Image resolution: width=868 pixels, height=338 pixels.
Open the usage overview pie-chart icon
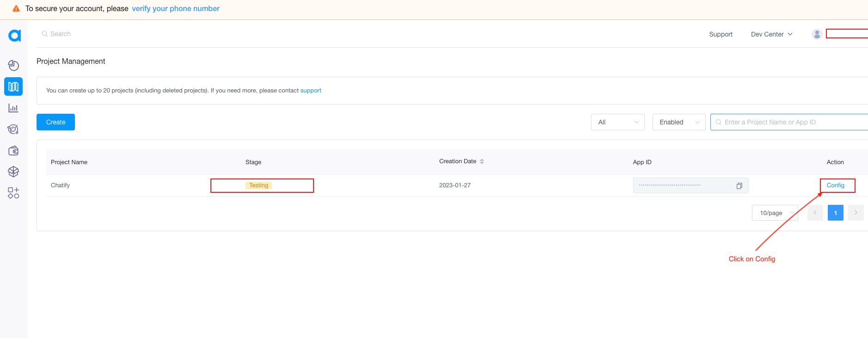13,66
